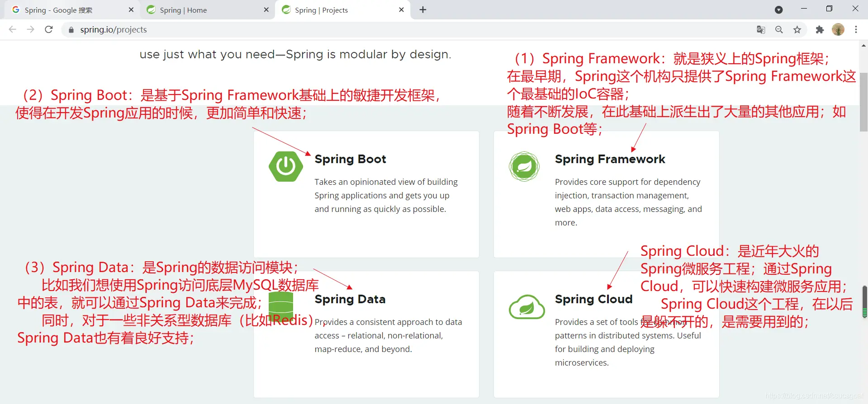Open the Spring Cloud project title
This screenshot has height=404, width=868.
[x=593, y=299]
